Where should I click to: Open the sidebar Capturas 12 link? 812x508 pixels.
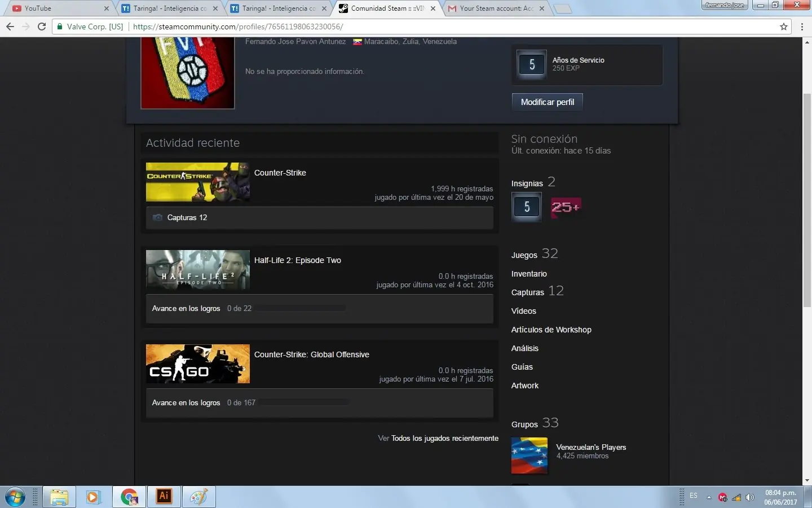pyautogui.click(x=537, y=291)
